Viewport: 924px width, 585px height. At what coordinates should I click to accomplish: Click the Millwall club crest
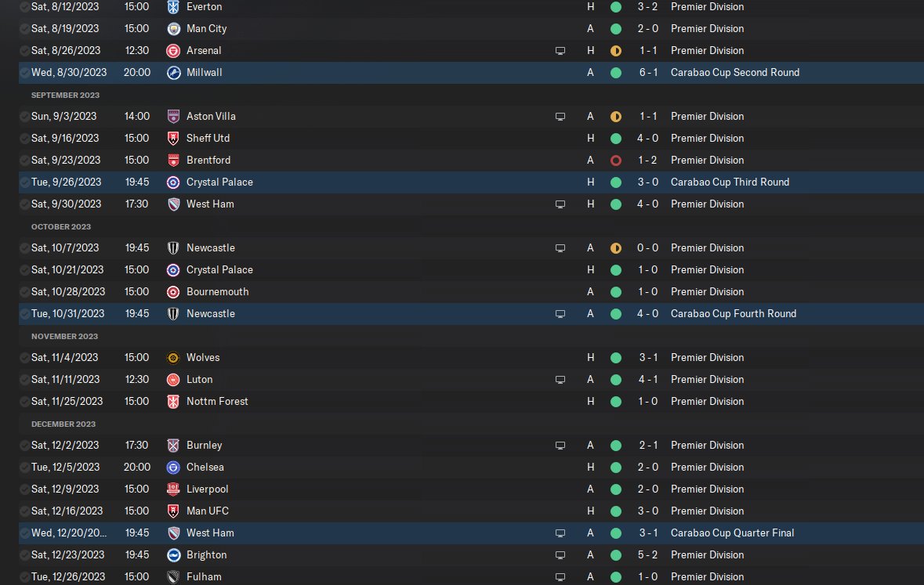click(x=173, y=72)
